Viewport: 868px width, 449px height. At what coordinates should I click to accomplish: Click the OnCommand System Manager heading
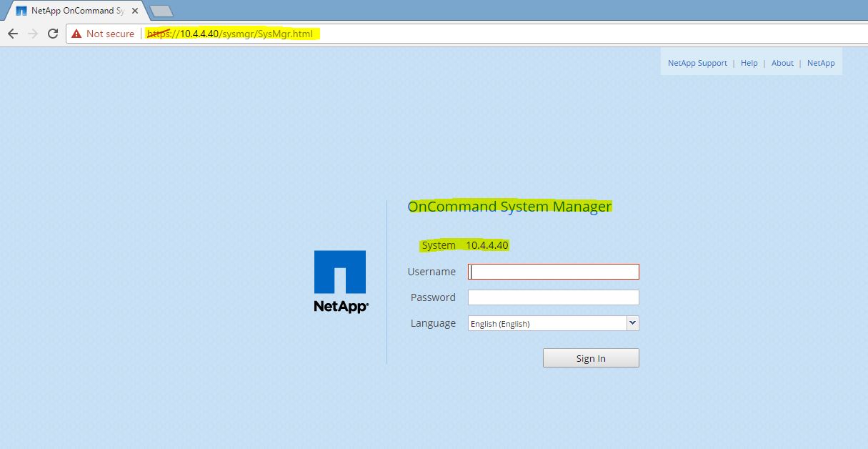[x=509, y=207]
